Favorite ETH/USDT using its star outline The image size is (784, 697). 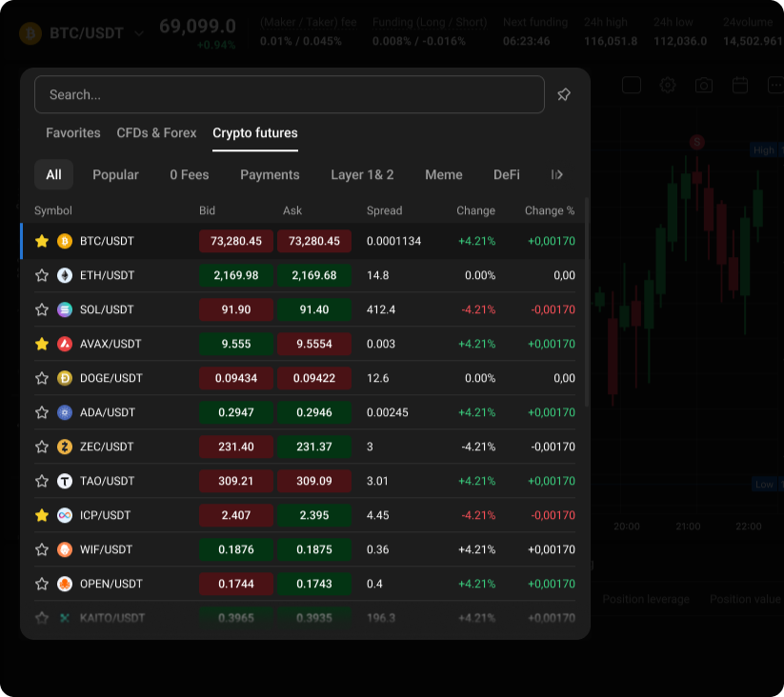pyautogui.click(x=41, y=275)
